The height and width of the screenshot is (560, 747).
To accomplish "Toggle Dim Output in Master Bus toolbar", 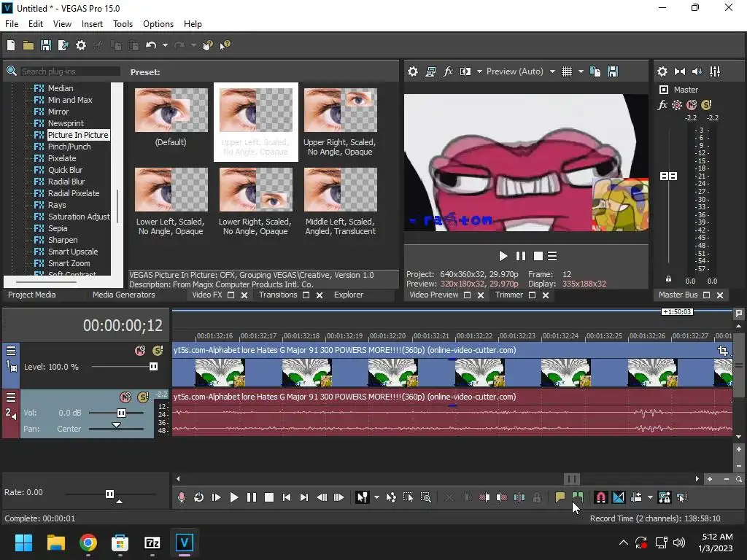I will (697, 71).
